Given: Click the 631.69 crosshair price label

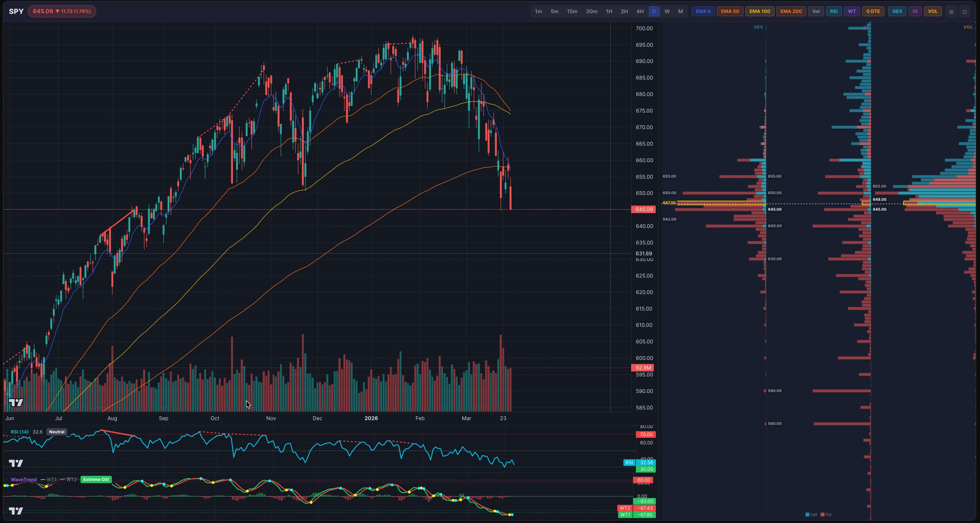Looking at the screenshot, I should click(643, 253).
